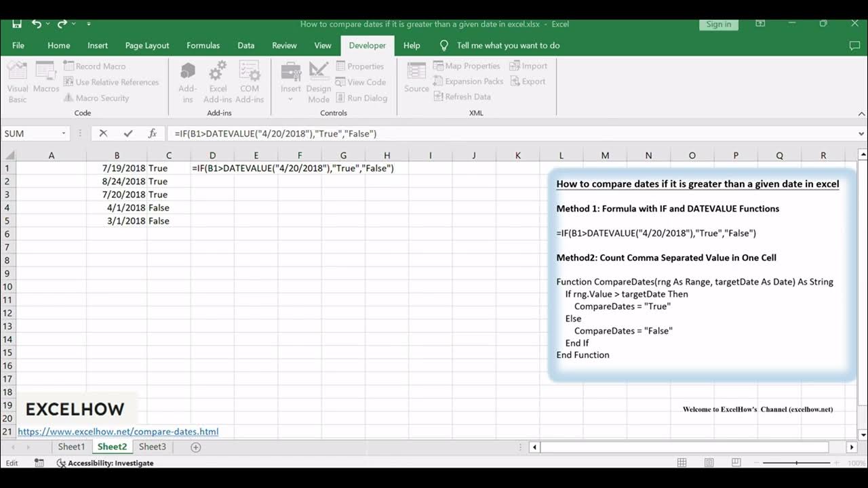Open the Name Box dropdown

64,134
